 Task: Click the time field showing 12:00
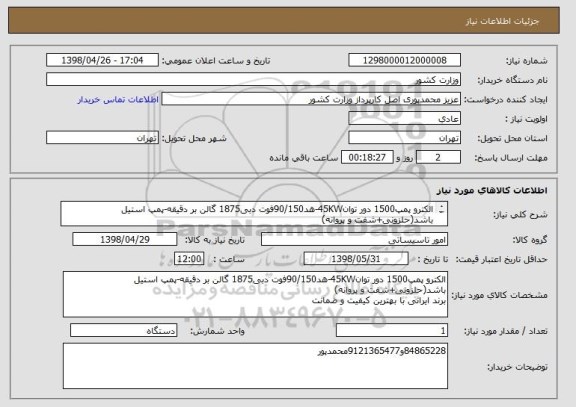click(189, 259)
